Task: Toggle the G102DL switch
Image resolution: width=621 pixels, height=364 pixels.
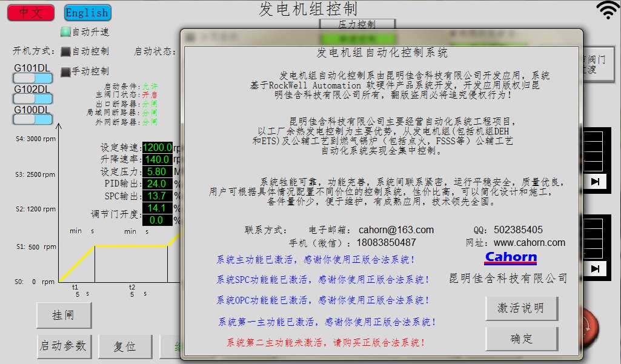Action: (x=33, y=99)
